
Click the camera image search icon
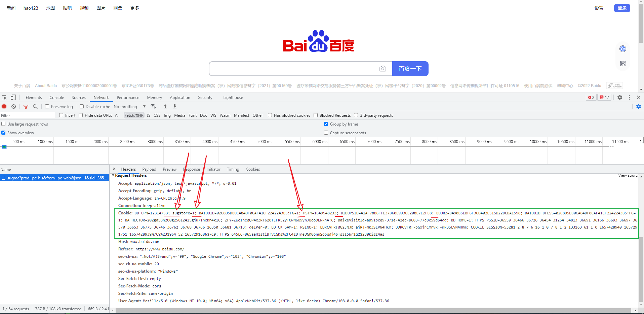point(383,69)
